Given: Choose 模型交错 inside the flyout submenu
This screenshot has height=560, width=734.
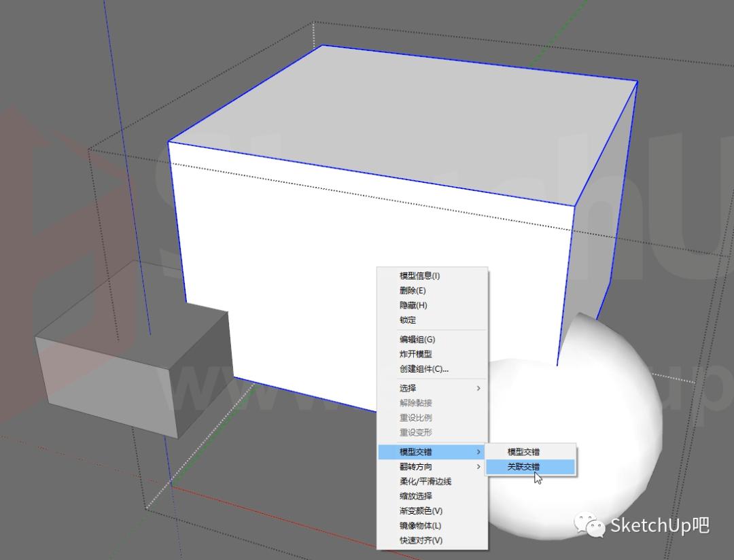Looking at the screenshot, I should coord(523,452).
